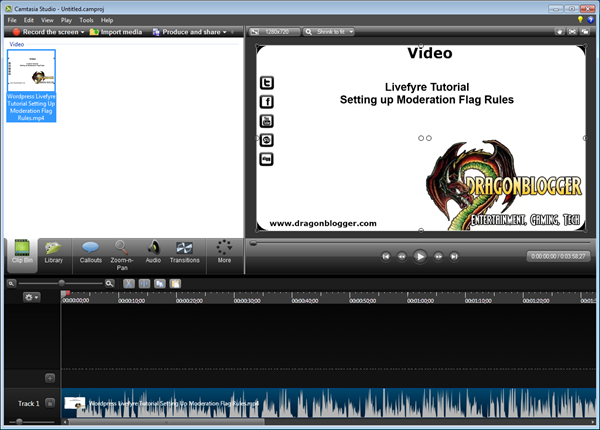The height and width of the screenshot is (430, 600).
Task: Expand the More tools menu
Action: tap(224, 252)
